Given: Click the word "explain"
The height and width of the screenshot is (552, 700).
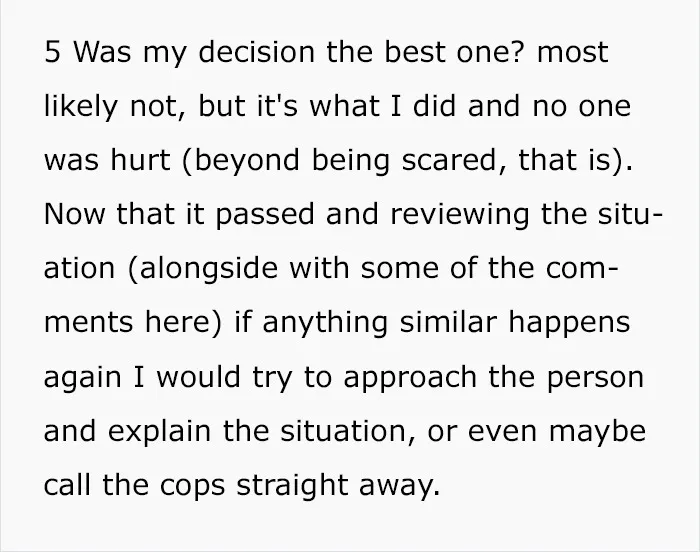Looking at the screenshot, I should 159,432.
